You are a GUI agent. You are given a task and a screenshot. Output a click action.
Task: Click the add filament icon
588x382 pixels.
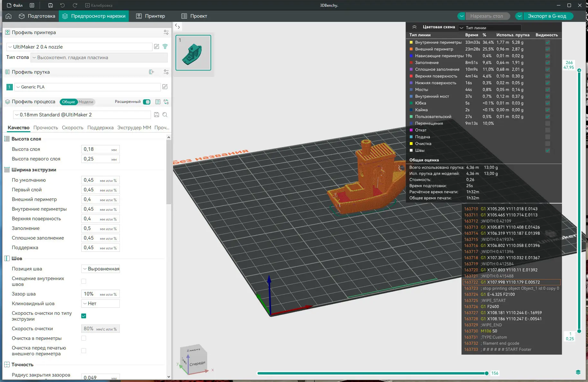tap(152, 72)
